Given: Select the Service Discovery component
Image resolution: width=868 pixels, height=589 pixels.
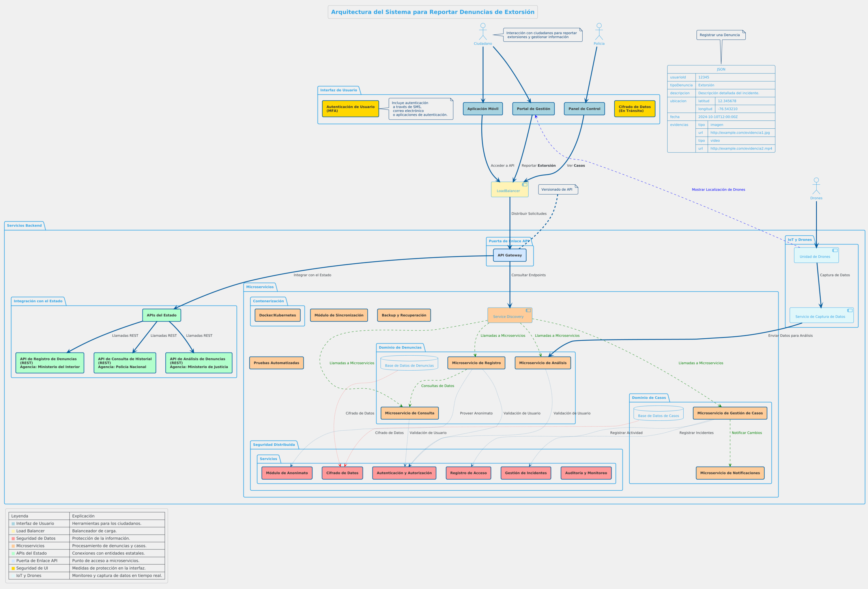Looking at the screenshot, I should (x=510, y=315).
